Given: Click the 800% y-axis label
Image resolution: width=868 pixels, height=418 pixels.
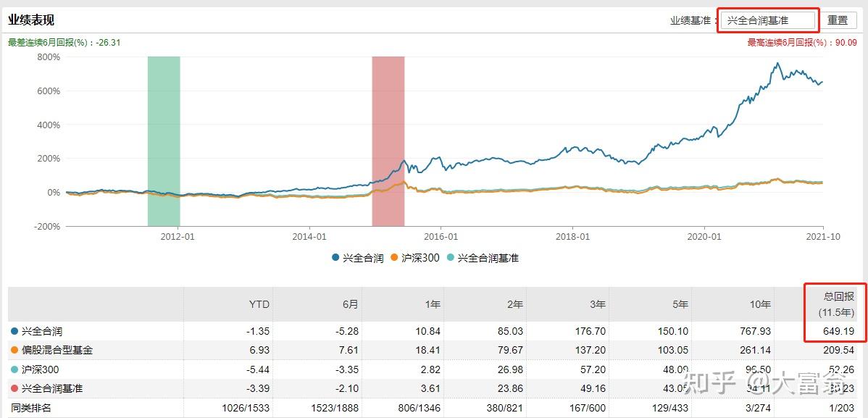Looking at the screenshot, I should click(48, 57).
